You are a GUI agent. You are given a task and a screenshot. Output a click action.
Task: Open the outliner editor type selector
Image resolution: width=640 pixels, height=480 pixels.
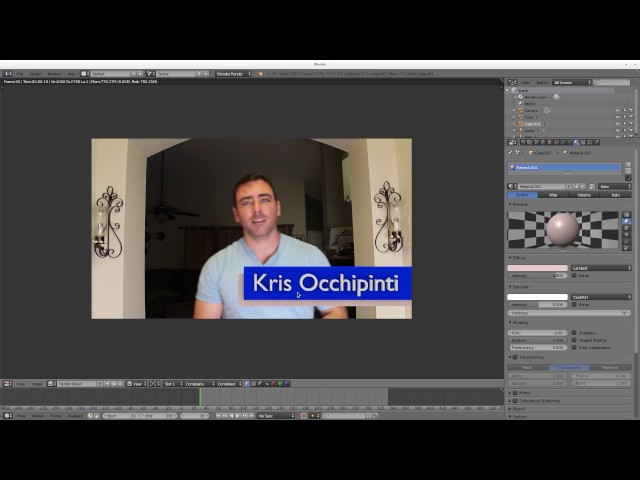(x=512, y=82)
